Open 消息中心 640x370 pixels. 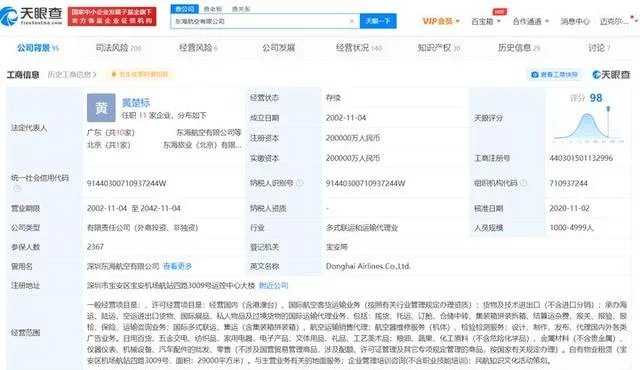575,21
